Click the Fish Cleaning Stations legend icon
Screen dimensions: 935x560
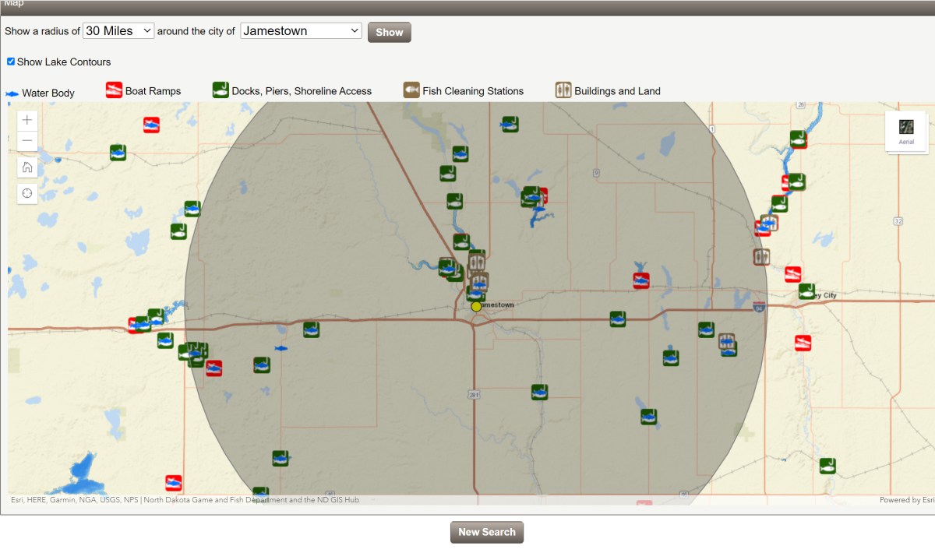411,90
